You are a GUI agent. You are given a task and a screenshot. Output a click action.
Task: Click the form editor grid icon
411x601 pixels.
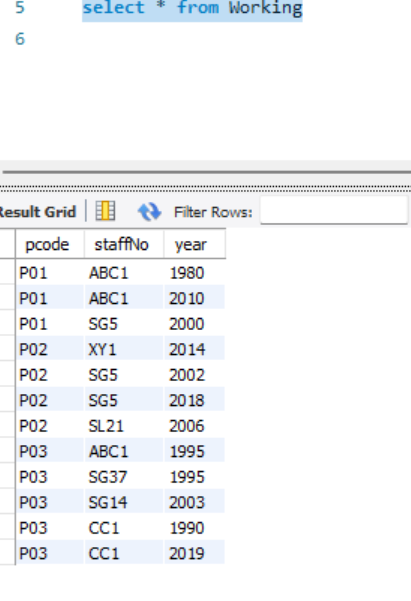click(105, 211)
